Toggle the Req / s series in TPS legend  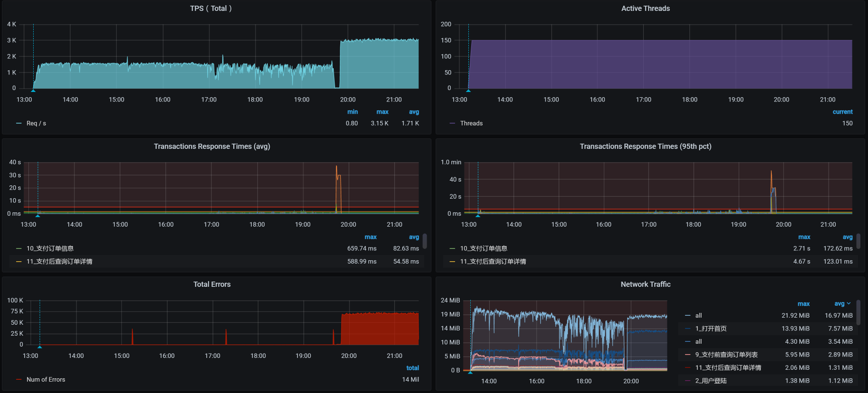(x=36, y=123)
